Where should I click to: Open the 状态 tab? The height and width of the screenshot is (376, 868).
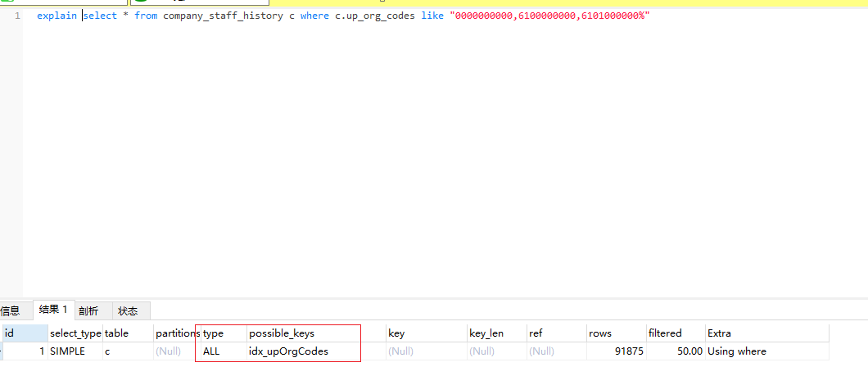coord(131,310)
